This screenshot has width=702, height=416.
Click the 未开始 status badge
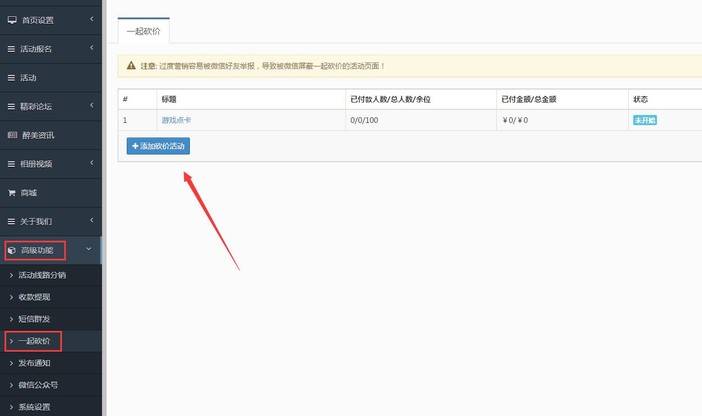pyautogui.click(x=645, y=120)
